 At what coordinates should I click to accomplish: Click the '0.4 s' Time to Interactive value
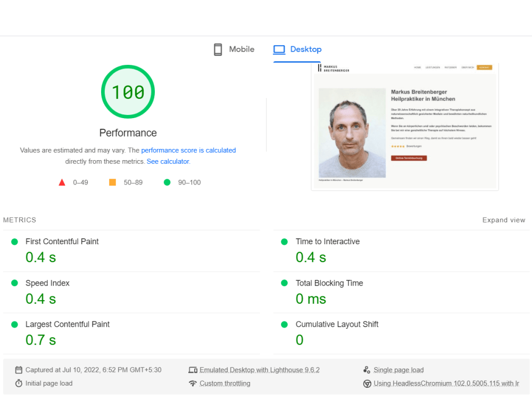tap(311, 257)
